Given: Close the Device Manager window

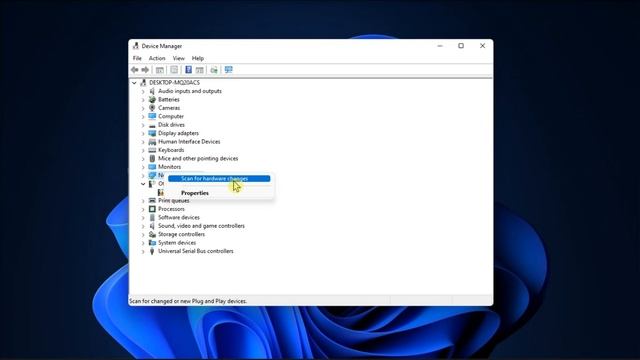Looking at the screenshot, I should coord(482,46).
